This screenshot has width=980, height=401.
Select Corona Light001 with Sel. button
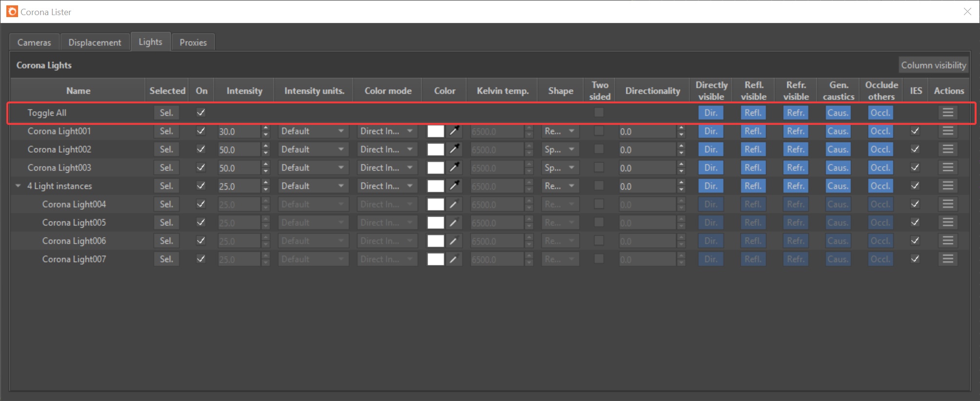(x=166, y=131)
